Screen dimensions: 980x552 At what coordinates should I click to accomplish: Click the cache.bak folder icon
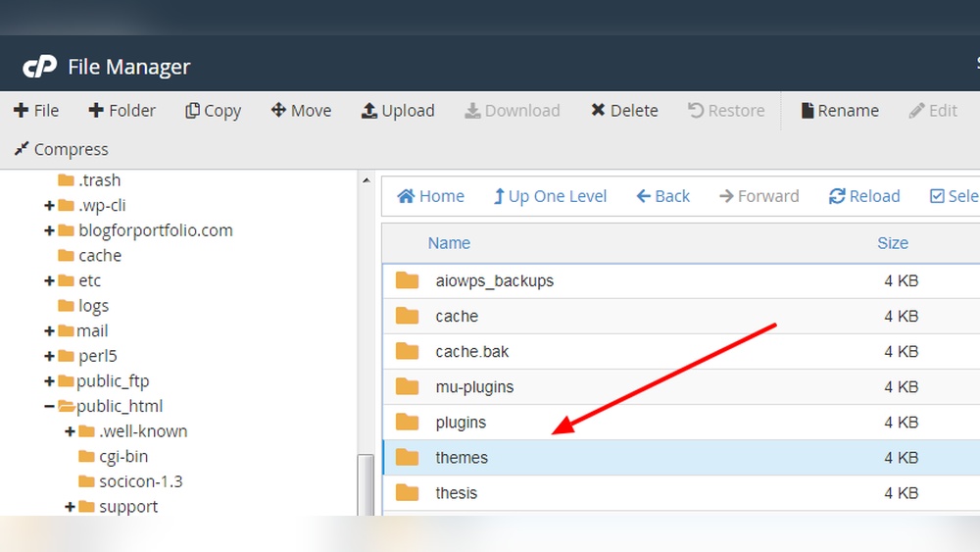coord(407,351)
